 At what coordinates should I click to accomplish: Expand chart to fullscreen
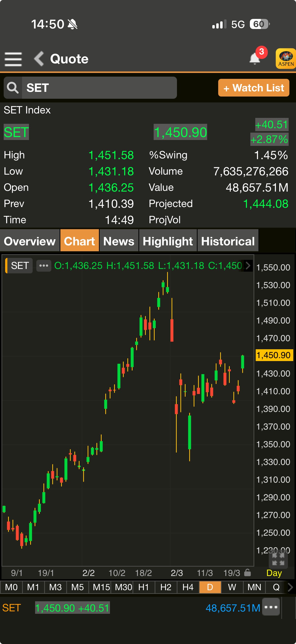pyautogui.click(x=278, y=559)
